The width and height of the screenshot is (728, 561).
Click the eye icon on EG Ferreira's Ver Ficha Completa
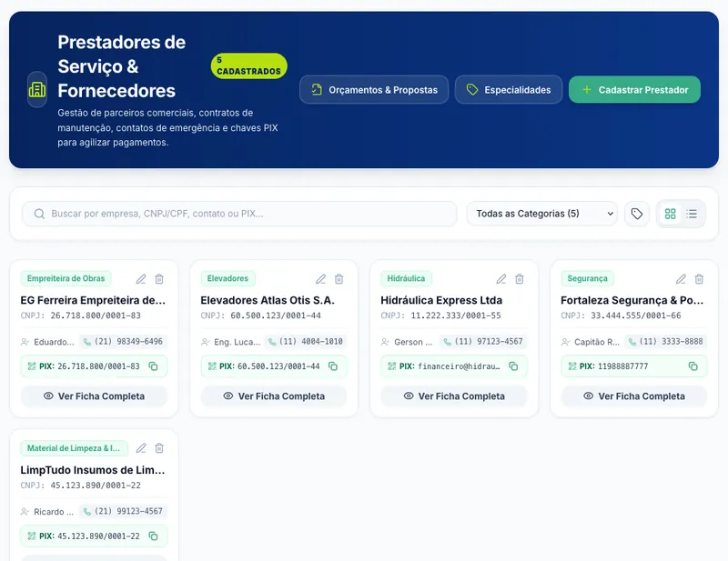tap(48, 396)
